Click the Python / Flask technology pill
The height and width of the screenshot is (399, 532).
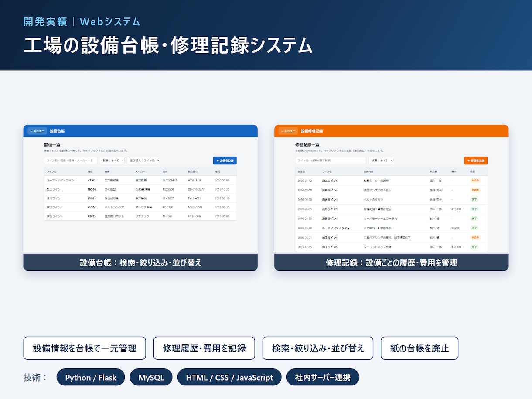coord(91,377)
